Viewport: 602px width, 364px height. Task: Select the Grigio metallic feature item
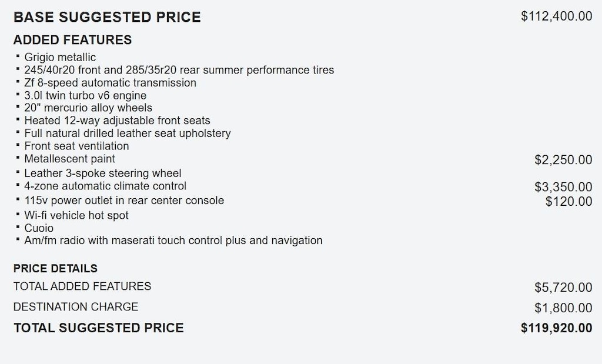(60, 57)
